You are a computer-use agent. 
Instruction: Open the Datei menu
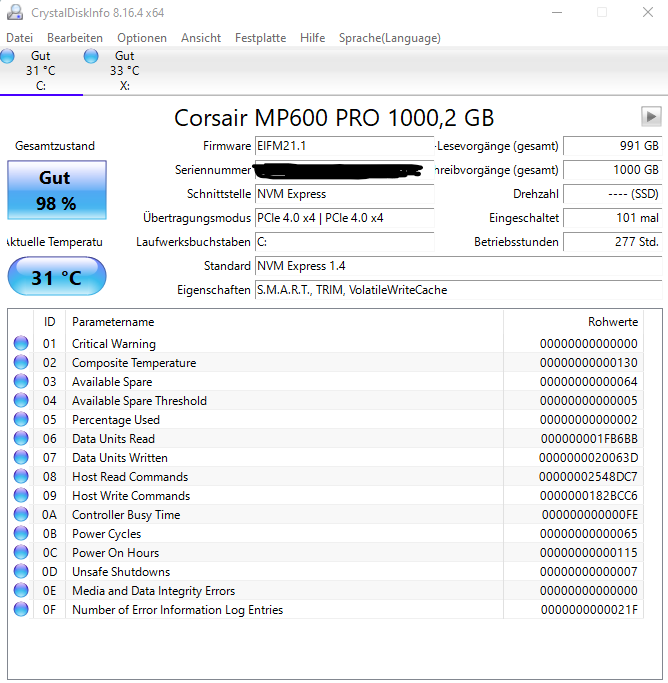tap(20, 38)
